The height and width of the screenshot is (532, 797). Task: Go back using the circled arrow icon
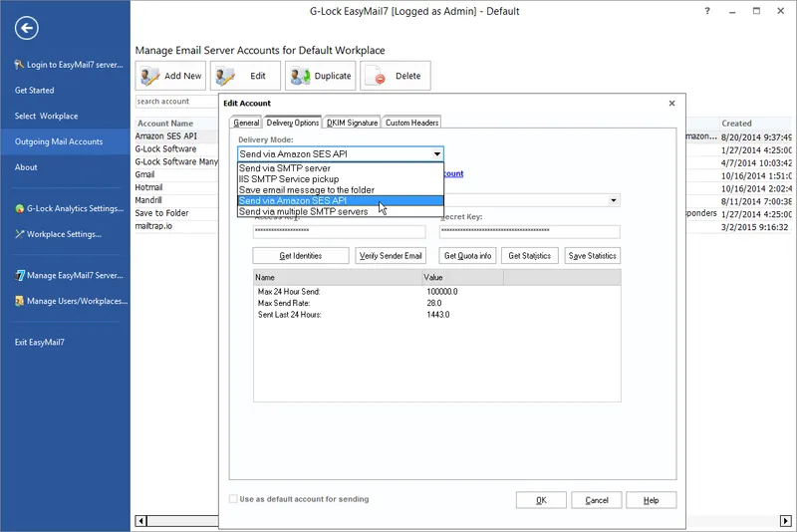pos(27,28)
